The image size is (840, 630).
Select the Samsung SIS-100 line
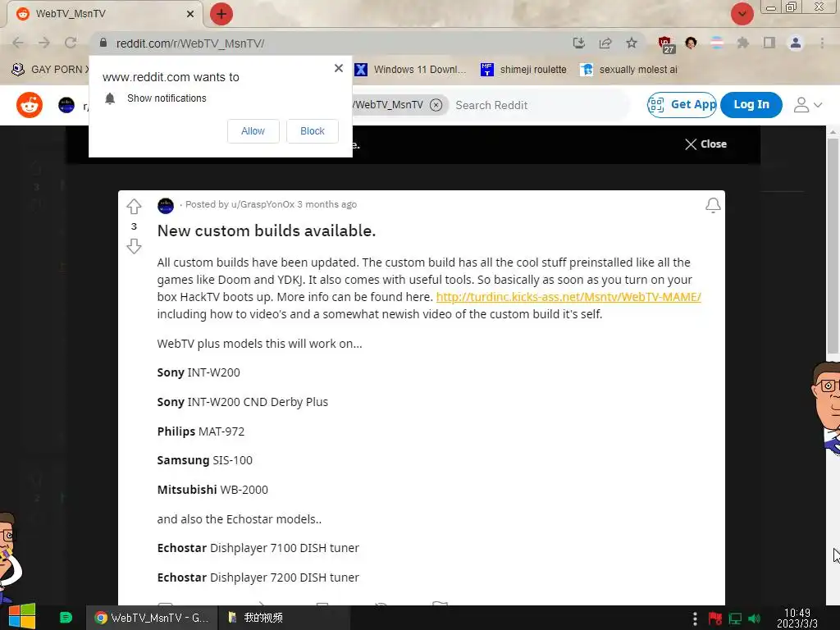(x=204, y=460)
